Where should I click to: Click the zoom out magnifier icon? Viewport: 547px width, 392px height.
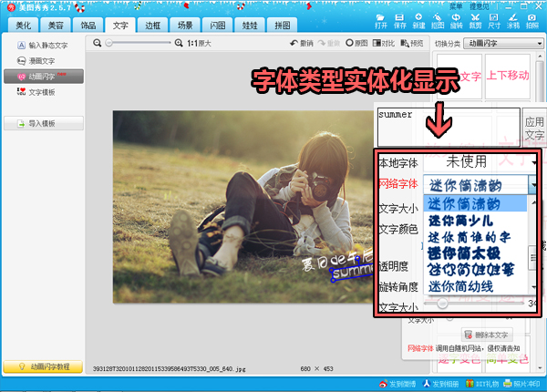pos(98,43)
